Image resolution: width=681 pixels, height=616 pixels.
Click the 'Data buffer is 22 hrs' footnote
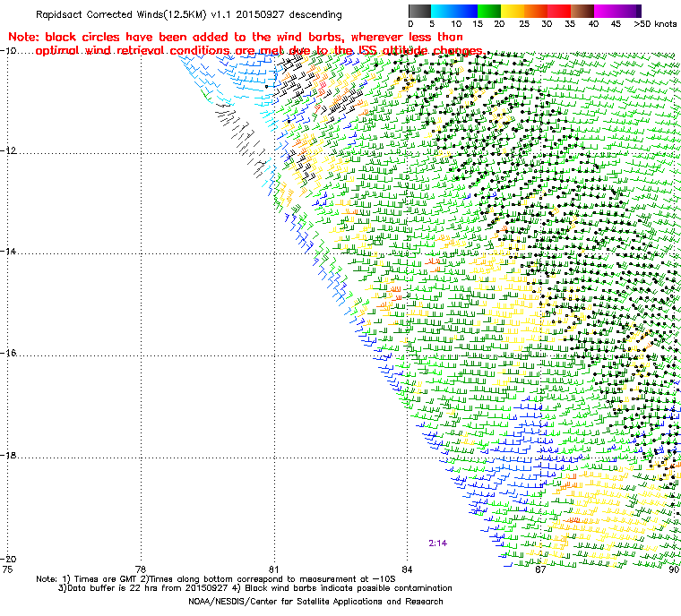click(255, 588)
